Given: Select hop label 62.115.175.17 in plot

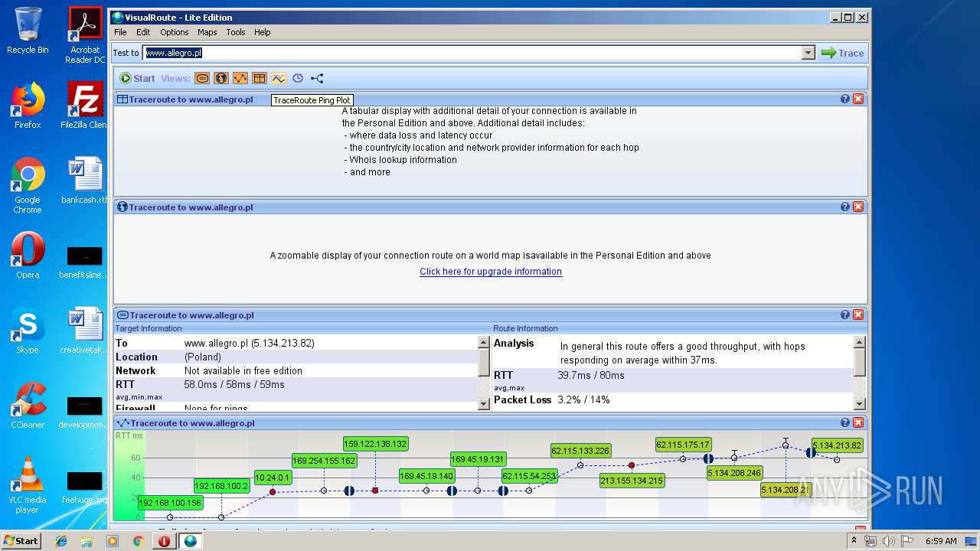Looking at the screenshot, I should pos(683,445).
